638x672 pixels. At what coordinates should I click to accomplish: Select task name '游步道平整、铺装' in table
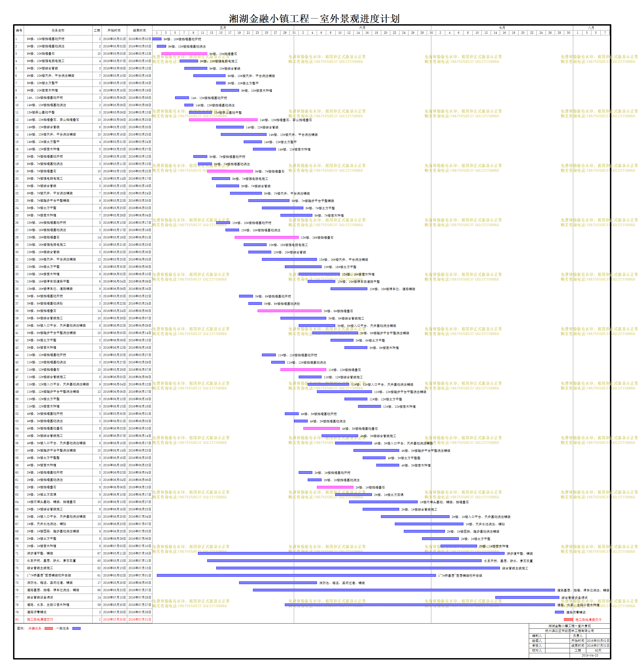(40, 553)
